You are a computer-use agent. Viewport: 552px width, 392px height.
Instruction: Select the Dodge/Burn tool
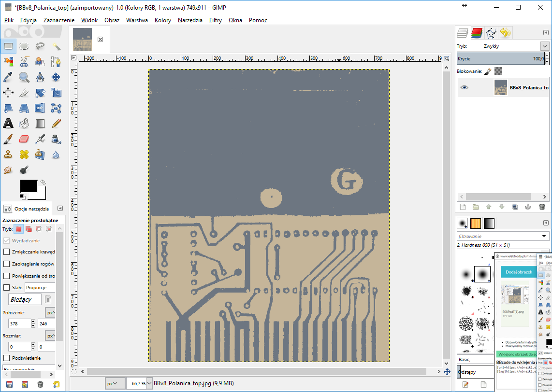point(24,170)
